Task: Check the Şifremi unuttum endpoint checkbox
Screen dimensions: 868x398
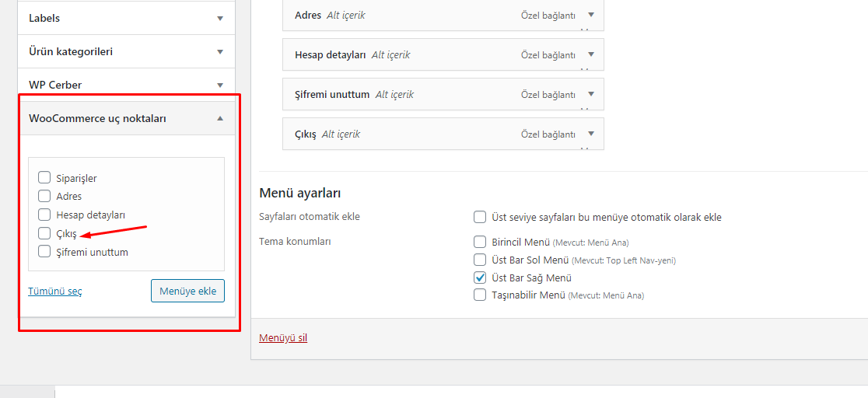Action: 44,251
